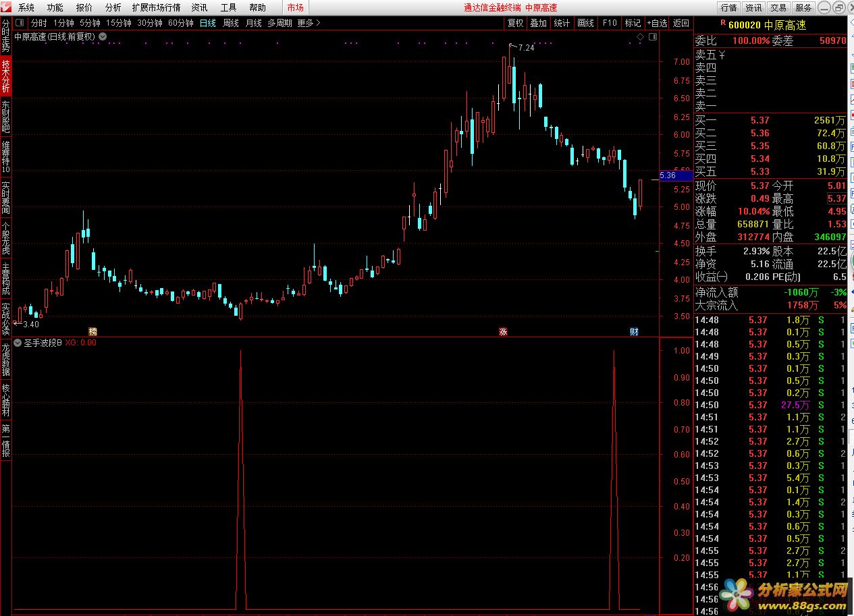Click the 7.24 high price label
854x616 pixels.
[x=526, y=48]
